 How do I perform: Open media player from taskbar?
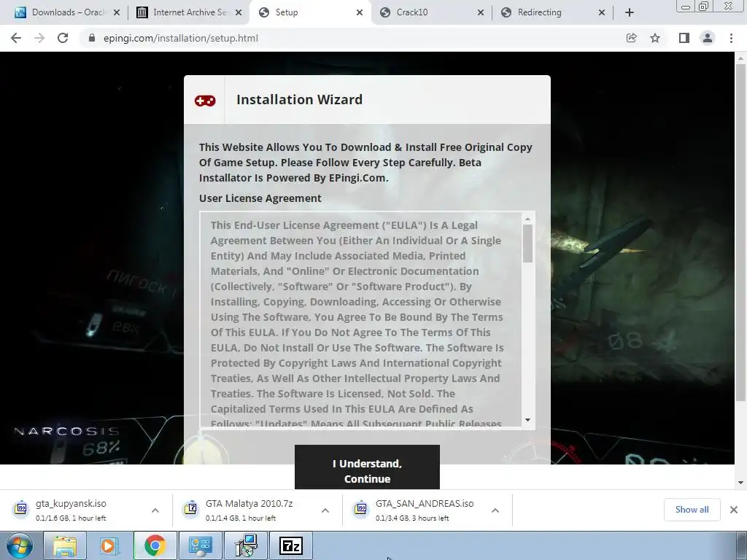(109, 545)
